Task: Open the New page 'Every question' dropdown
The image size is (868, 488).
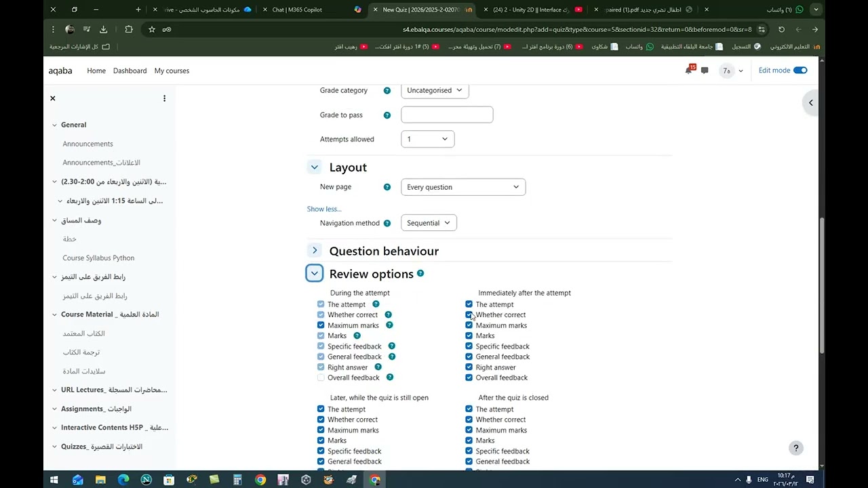Action: tap(463, 187)
